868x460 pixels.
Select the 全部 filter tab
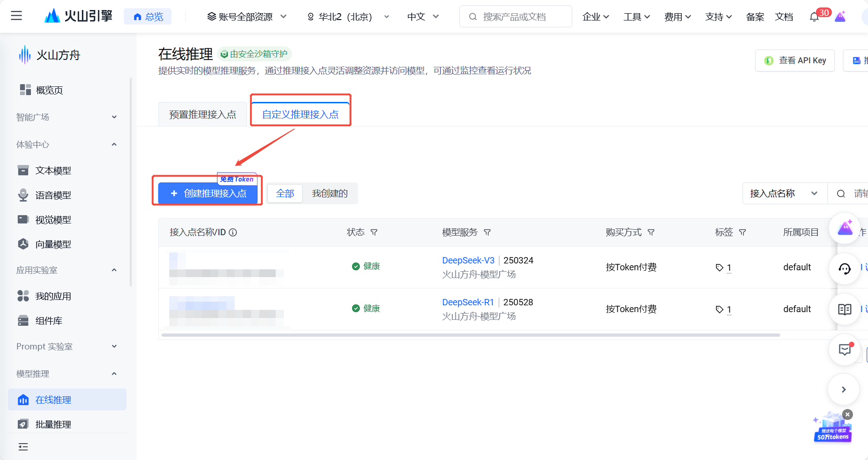[x=285, y=194]
